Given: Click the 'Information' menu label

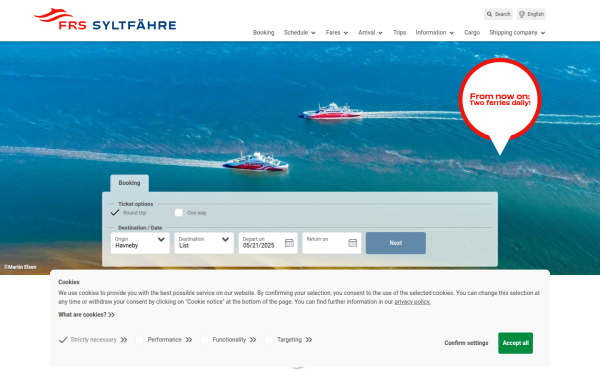Looking at the screenshot, I should [x=431, y=33].
